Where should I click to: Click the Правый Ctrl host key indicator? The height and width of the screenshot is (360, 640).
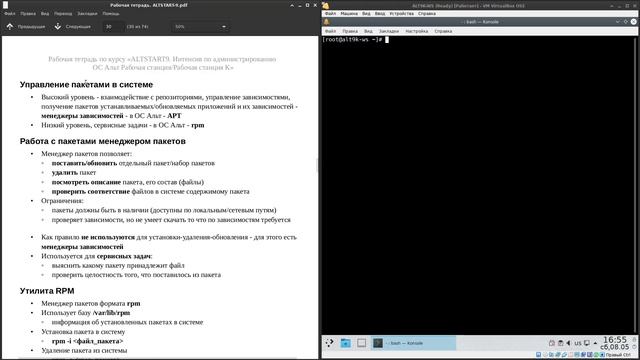tap(618, 355)
